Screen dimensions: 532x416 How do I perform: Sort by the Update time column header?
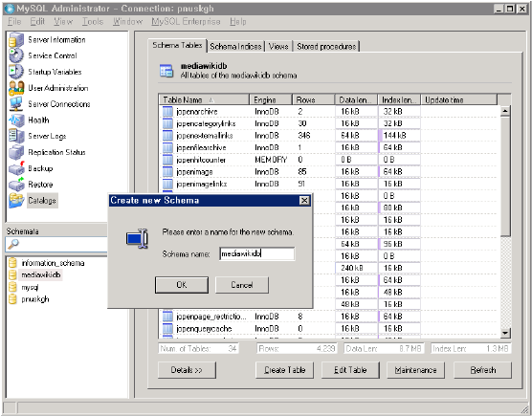[x=458, y=99]
